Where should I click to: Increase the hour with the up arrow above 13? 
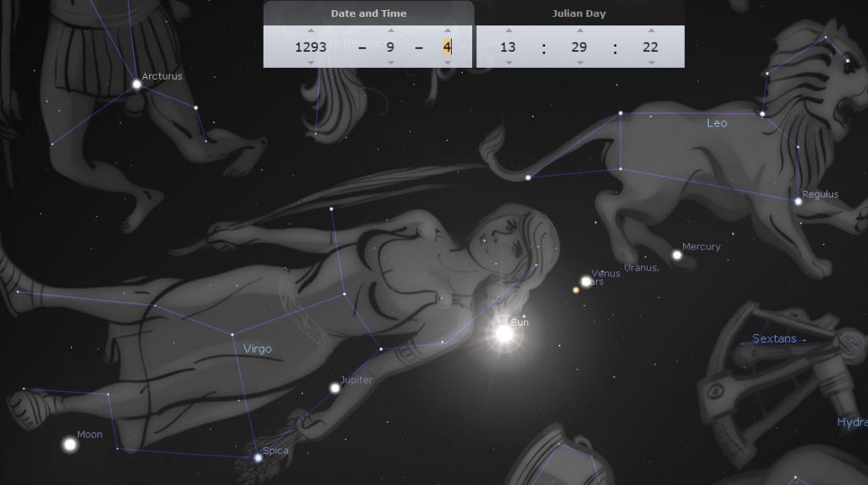pyautogui.click(x=509, y=31)
